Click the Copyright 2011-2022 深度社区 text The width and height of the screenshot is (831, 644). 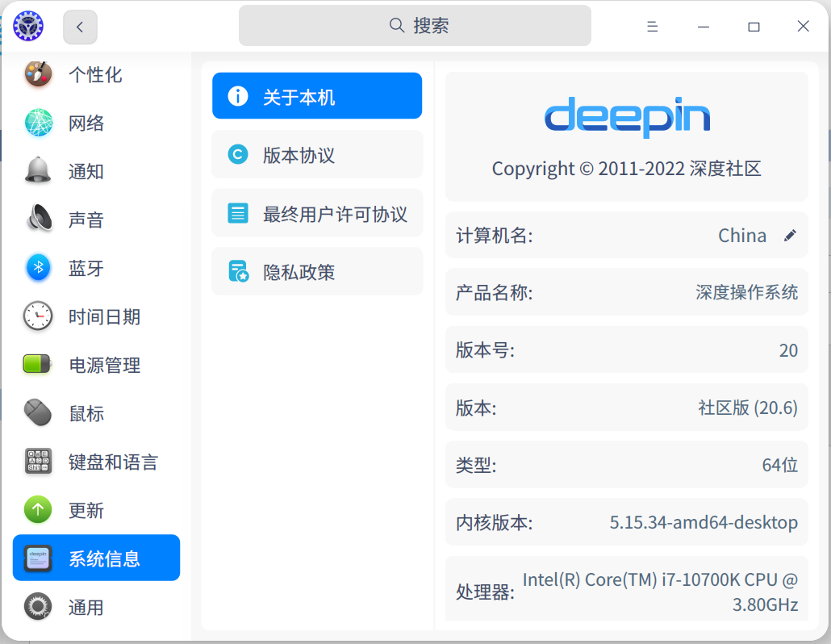pyautogui.click(x=626, y=169)
